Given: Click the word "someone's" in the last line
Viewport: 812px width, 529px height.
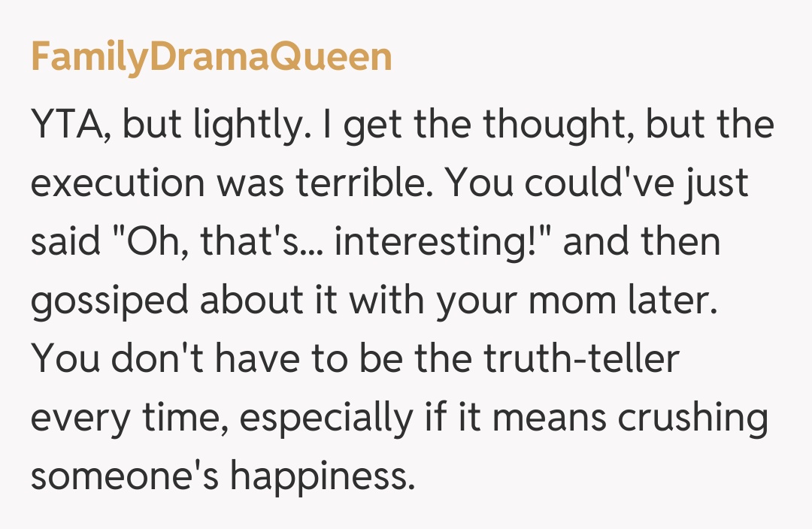Looking at the screenshot, I should [125, 476].
